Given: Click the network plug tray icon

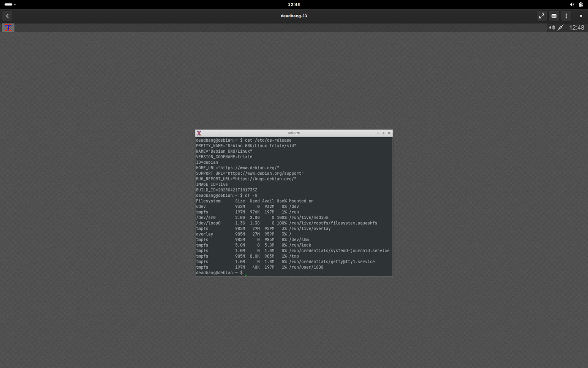Looking at the screenshot, I should 560,28.
